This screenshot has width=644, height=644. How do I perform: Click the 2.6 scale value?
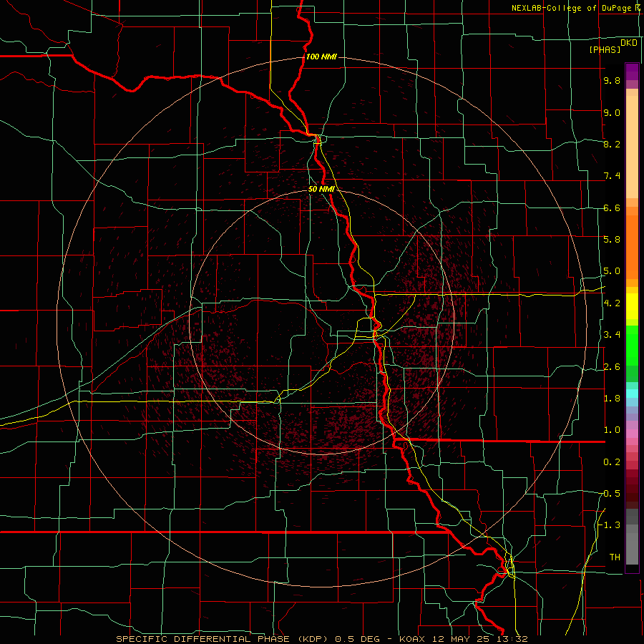[x=612, y=366]
